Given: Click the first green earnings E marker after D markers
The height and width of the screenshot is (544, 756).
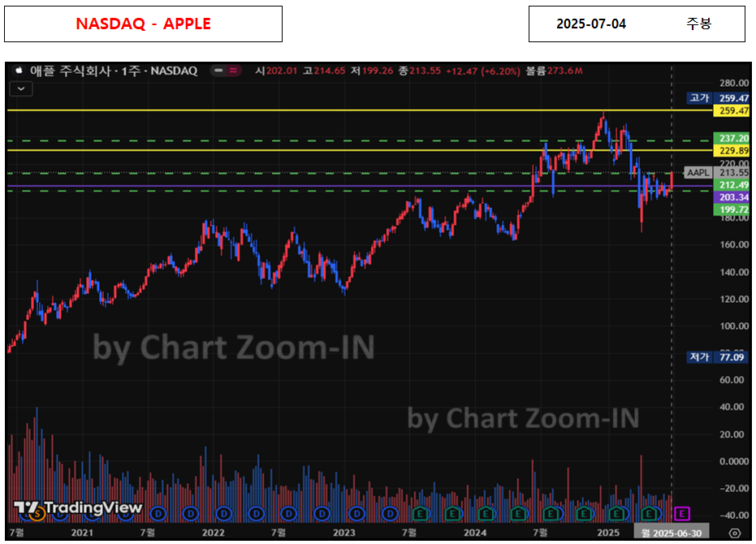Looking at the screenshot, I should click(421, 514).
